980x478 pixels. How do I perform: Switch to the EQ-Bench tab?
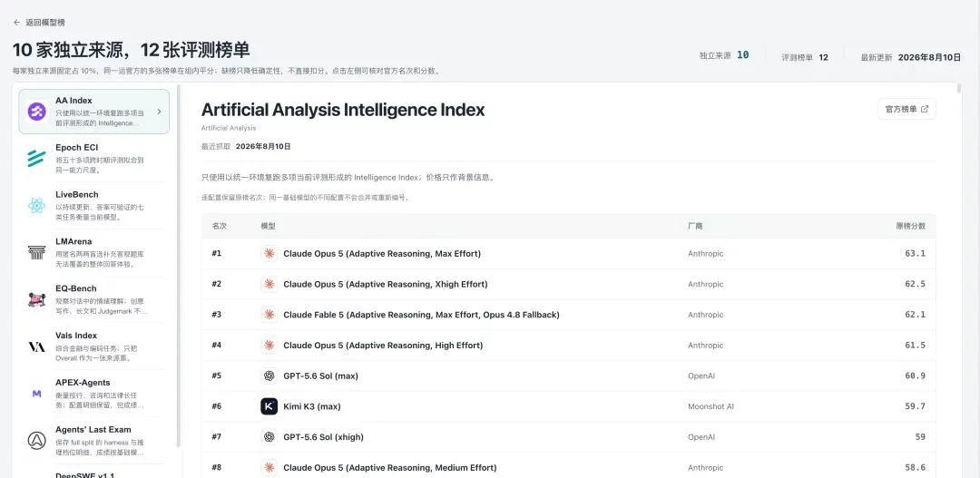click(x=93, y=300)
